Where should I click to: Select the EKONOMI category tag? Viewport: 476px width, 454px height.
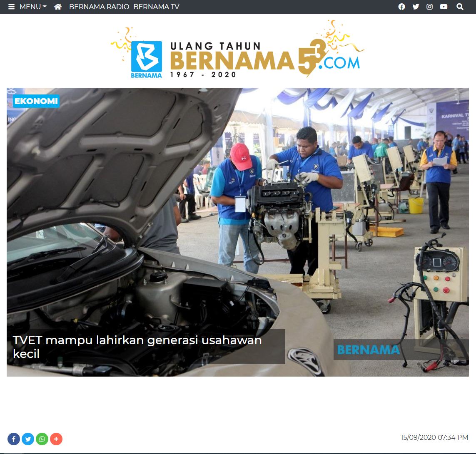[x=36, y=101]
